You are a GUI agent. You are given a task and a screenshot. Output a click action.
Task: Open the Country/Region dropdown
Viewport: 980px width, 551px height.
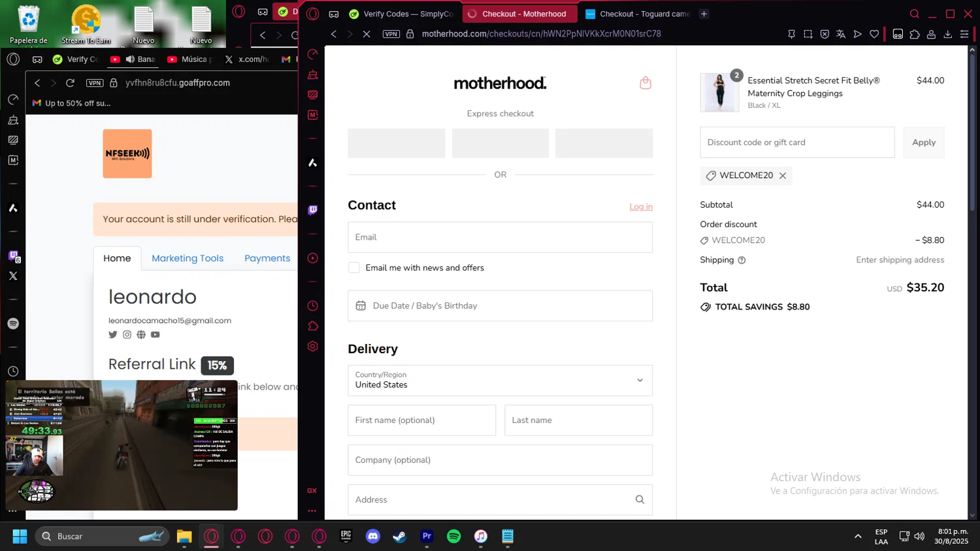coord(500,380)
